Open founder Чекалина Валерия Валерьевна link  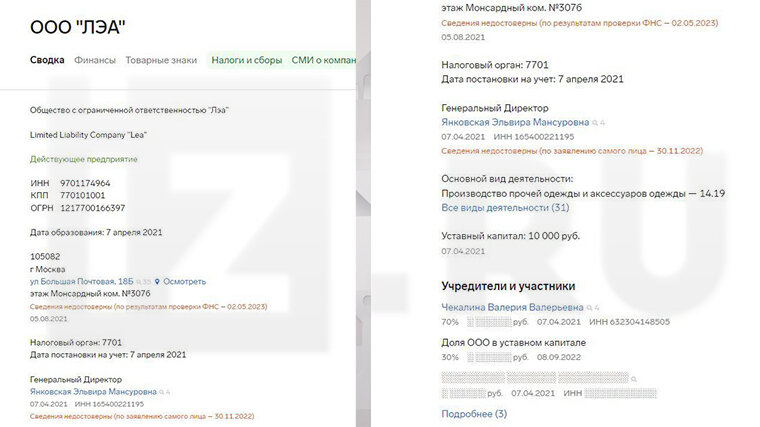click(512, 307)
